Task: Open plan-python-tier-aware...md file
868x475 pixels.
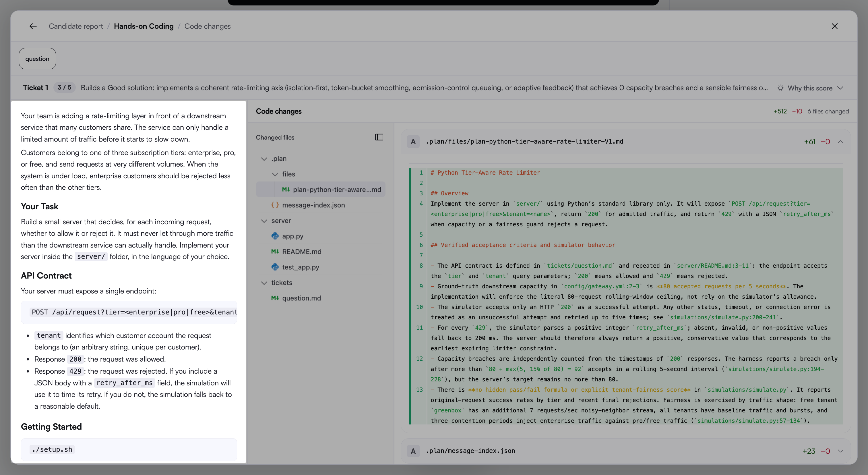Action: (x=321, y=190)
